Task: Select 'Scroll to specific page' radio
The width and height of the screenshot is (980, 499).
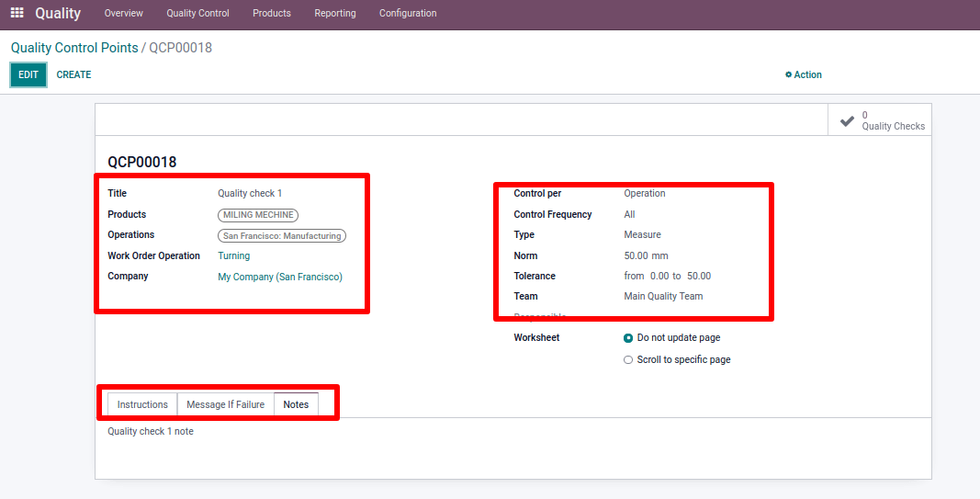Action: [x=628, y=360]
